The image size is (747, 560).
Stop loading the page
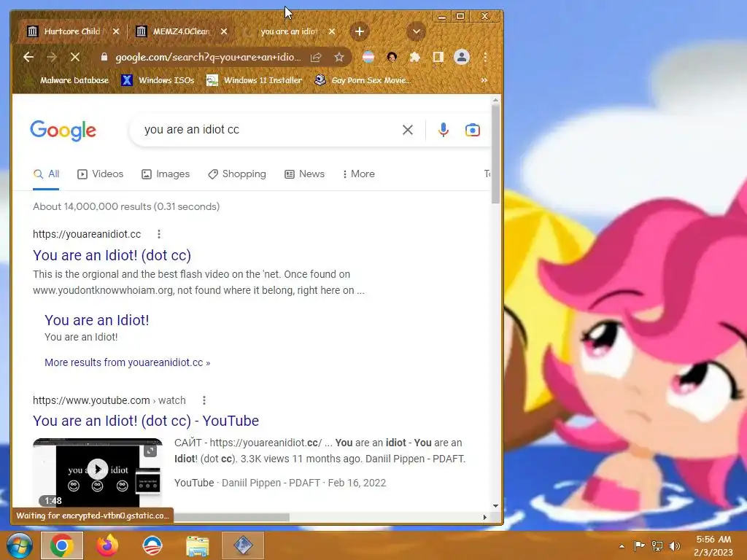75,57
